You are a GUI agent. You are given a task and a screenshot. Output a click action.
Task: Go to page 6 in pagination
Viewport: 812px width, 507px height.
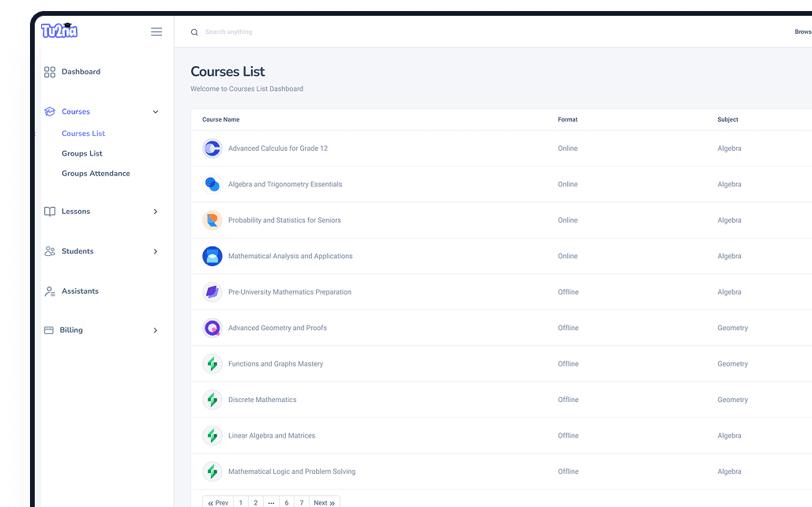click(x=287, y=502)
